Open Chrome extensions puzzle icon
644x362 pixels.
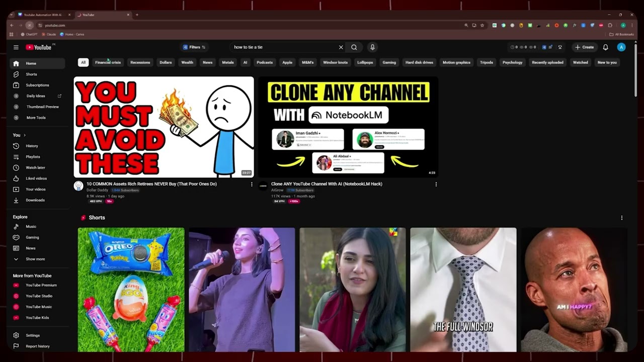click(610, 25)
